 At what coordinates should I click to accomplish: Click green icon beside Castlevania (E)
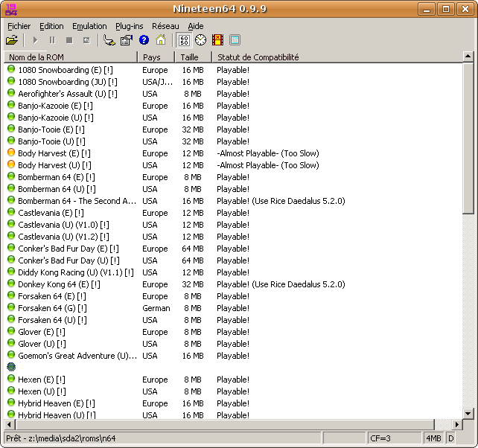pos(11,212)
